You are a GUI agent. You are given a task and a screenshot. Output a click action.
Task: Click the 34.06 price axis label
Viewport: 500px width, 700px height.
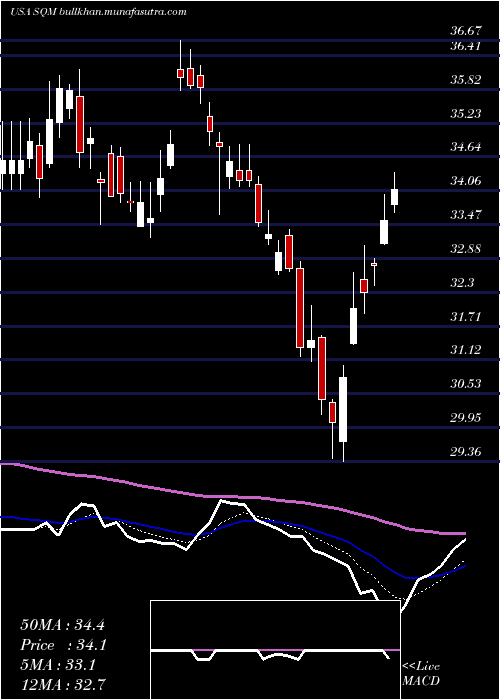pos(466,181)
